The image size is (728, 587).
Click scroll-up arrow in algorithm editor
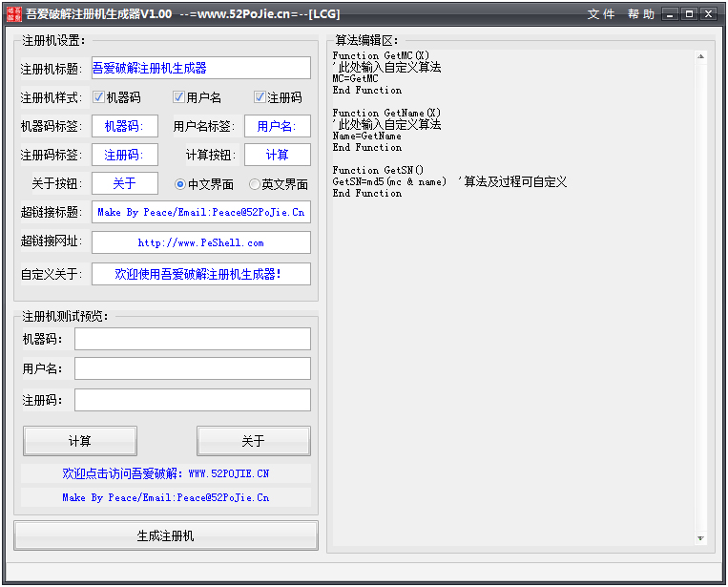(x=700, y=56)
